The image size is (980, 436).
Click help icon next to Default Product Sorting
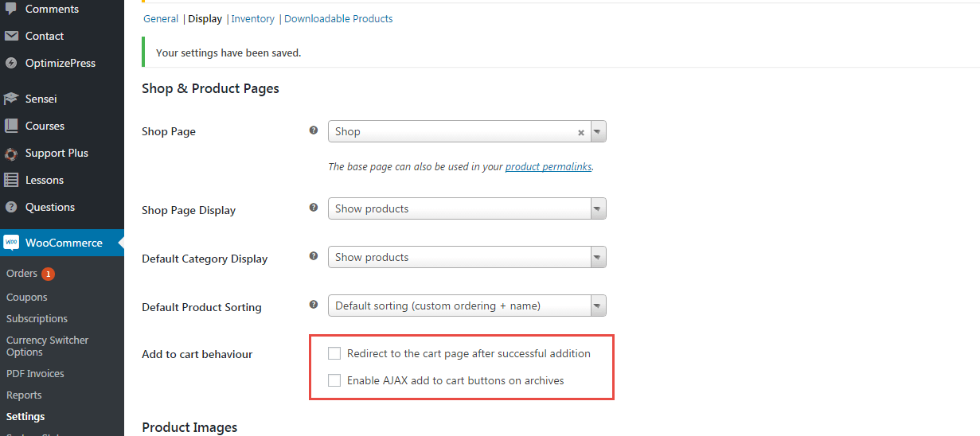pos(314,305)
